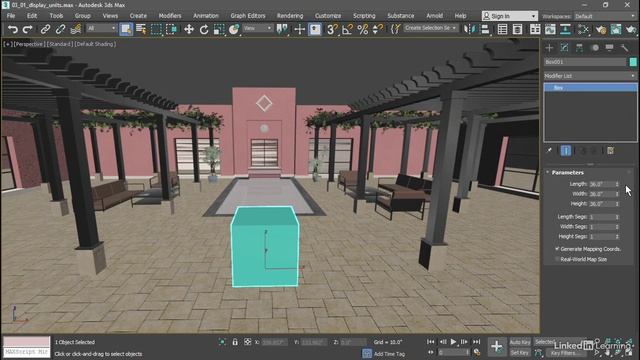Open the Scripting menu
Image resolution: width=640 pixels, height=360 pixels.
click(x=364, y=16)
